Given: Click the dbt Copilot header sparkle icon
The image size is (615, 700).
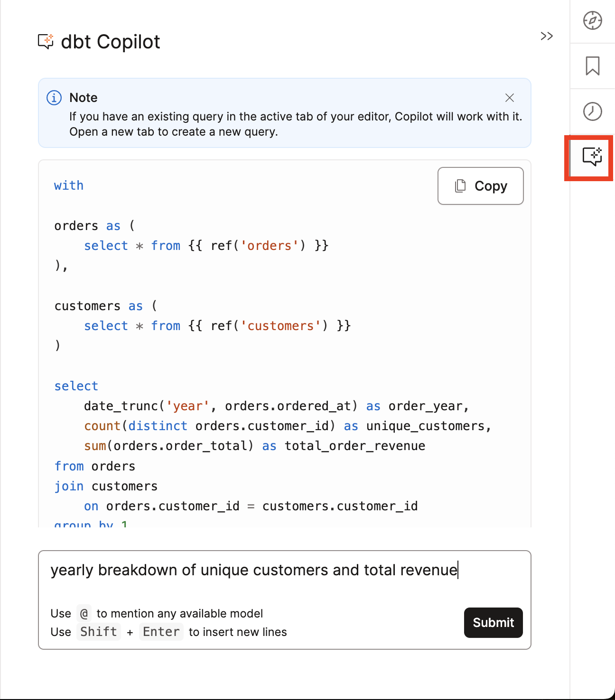Looking at the screenshot, I should click(46, 42).
